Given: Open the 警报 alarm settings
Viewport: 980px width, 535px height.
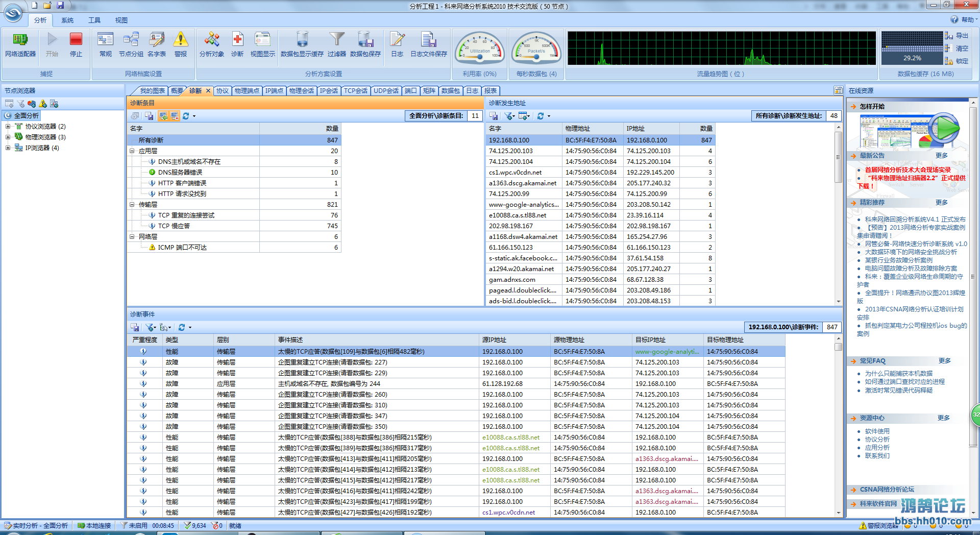Looking at the screenshot, I should [x=181, y=44].
